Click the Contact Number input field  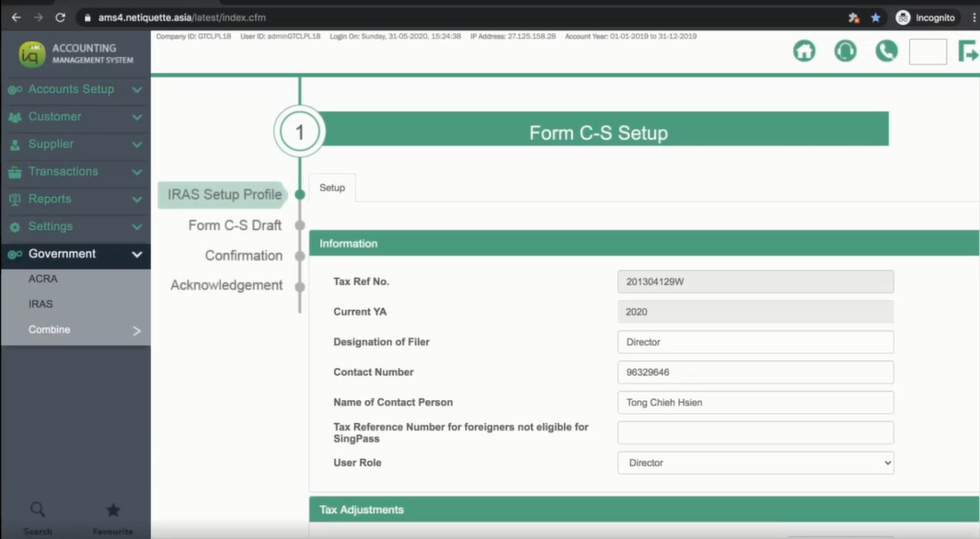(755, 373)
